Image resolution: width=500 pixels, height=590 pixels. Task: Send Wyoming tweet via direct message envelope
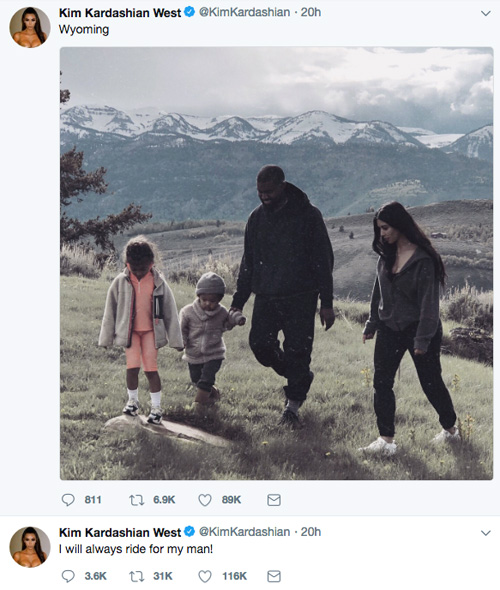click(x=274, y=500)
